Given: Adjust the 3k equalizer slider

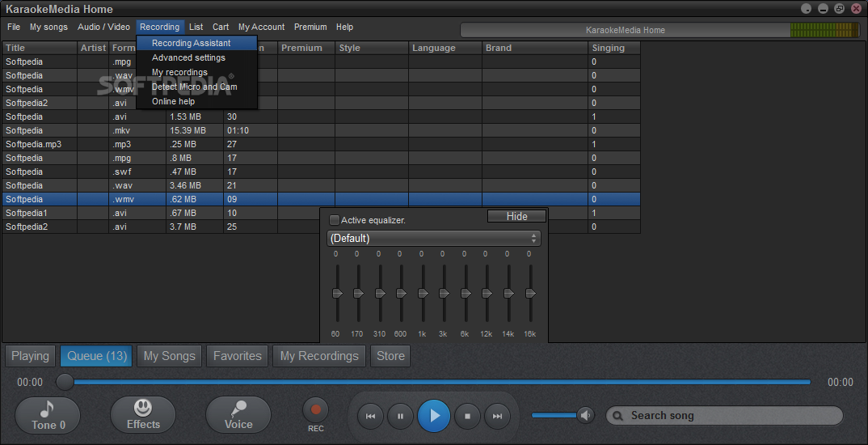Looking at the screenshot, I should [444, 293].
